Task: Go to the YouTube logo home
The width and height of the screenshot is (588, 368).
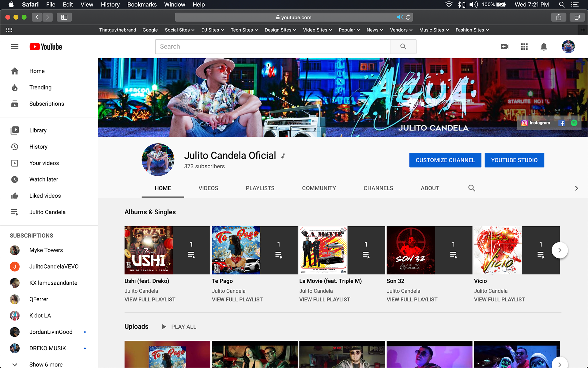Action: 46,47
